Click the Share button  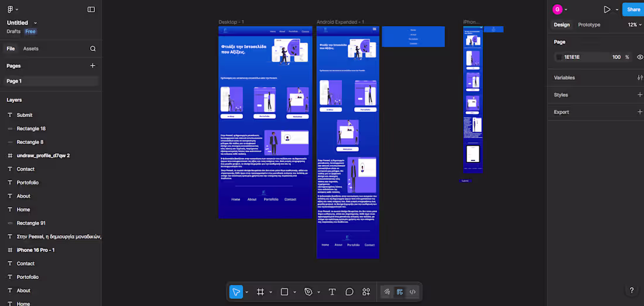pos(633,9)
